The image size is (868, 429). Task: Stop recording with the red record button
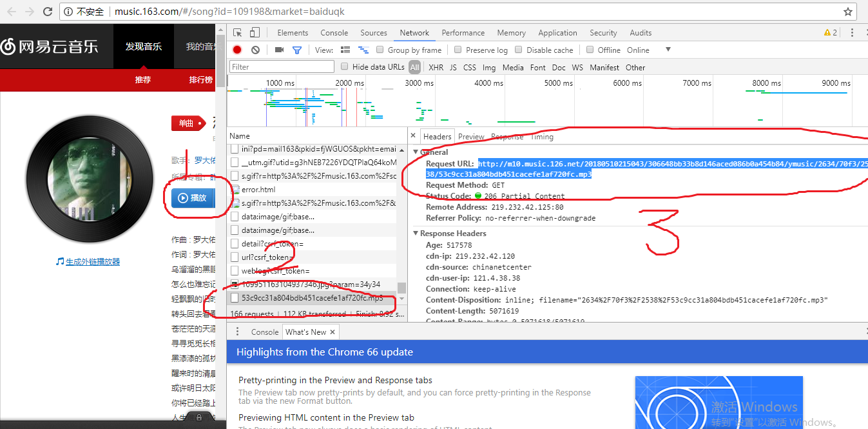(237, 50)
